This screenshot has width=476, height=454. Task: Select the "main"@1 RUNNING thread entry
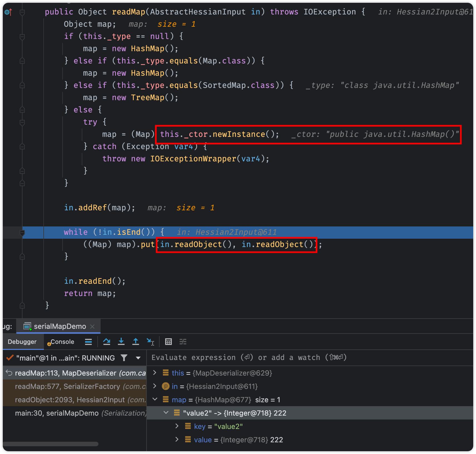click(66, 358)
